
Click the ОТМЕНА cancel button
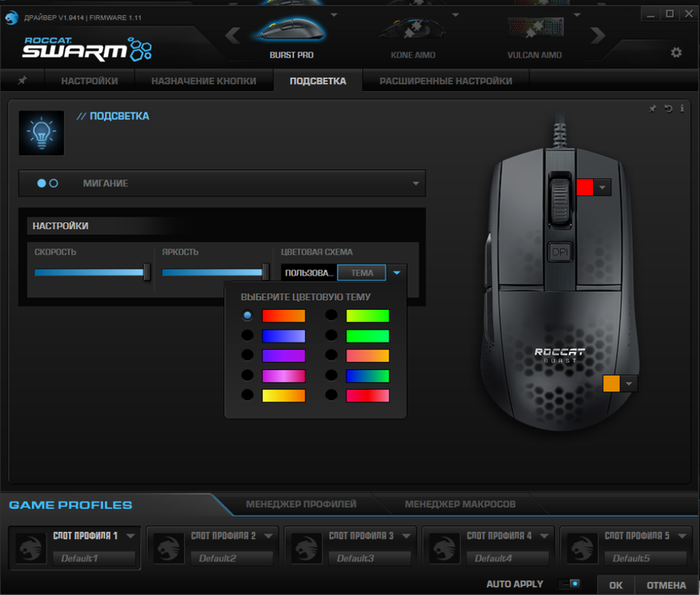click(666, 585)
